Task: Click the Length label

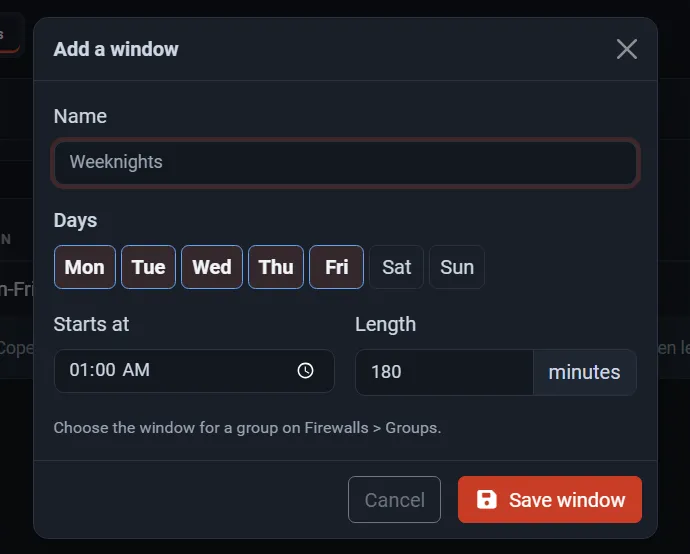Action: click(x=385, y=325)
